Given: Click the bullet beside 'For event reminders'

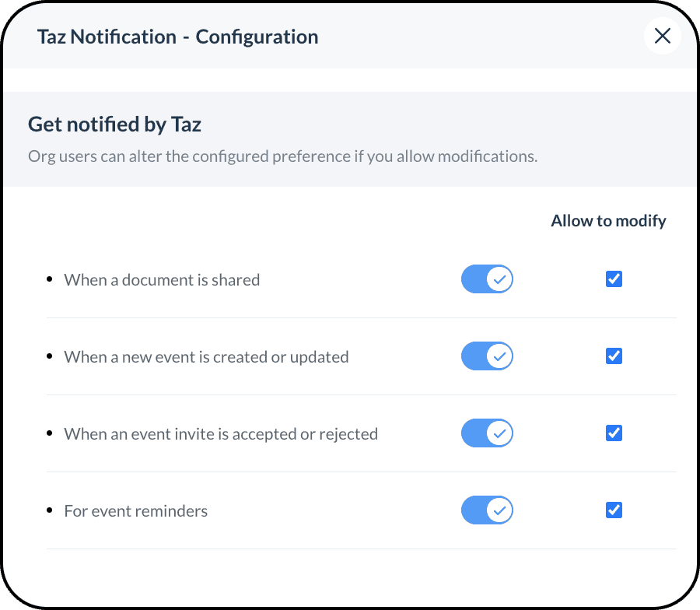Looking at the screenshot, I should 51,510.
